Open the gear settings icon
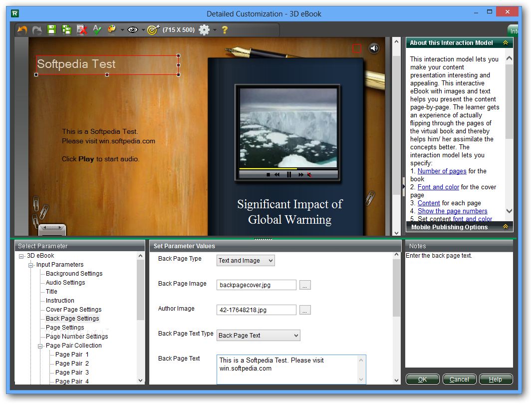 [204, 30]
